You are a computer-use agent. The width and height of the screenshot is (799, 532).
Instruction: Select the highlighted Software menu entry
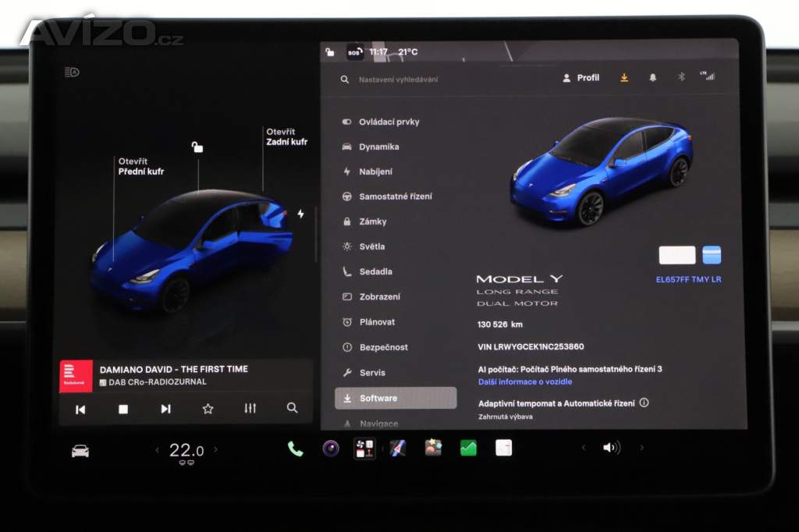[396, 398]
